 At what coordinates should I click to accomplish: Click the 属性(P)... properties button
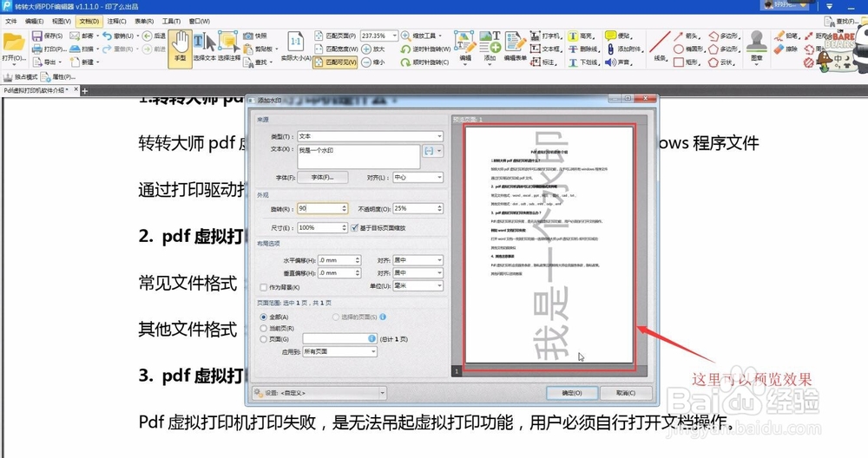57,77
